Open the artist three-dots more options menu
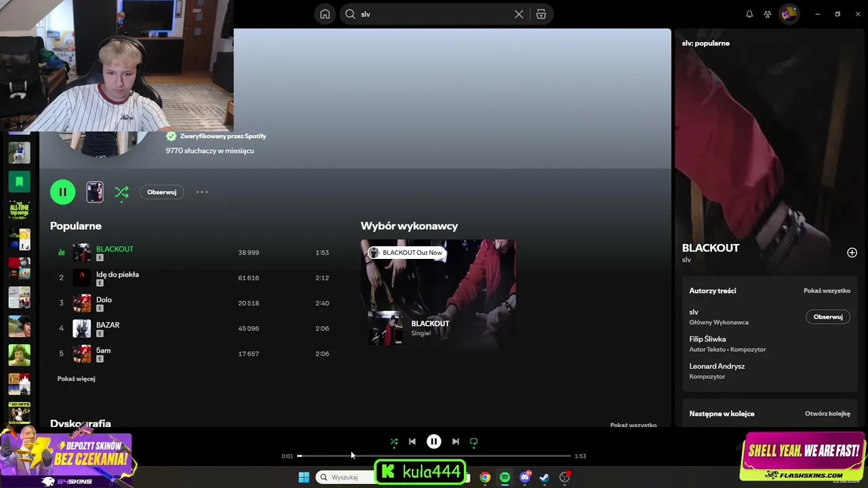The height and width of the screenshot is (488, 868). 202,192
